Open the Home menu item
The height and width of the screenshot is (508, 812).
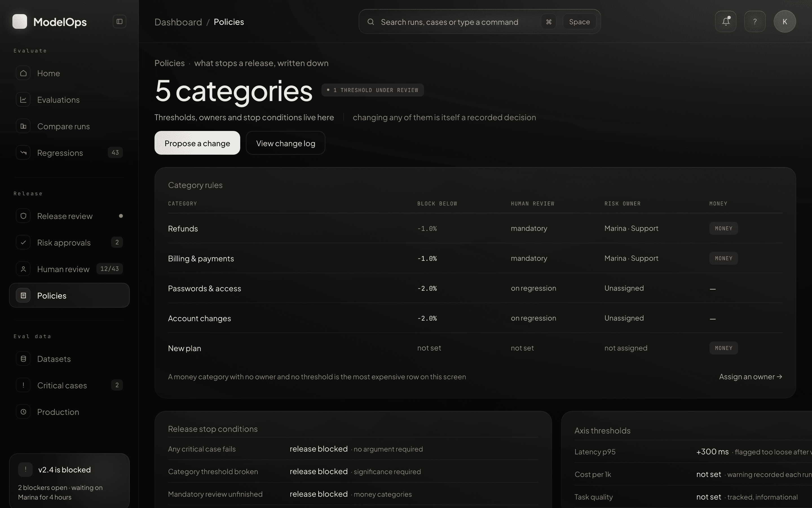[x=69, y=73]
